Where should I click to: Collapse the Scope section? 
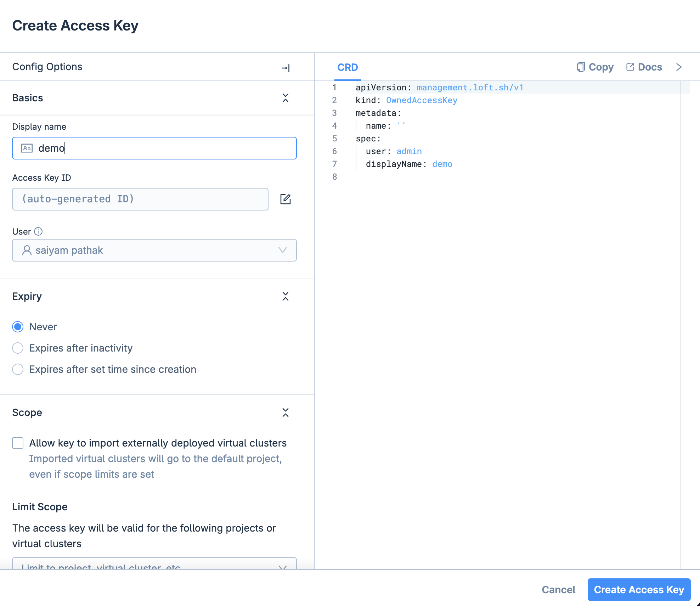click(x=286, y=413)
